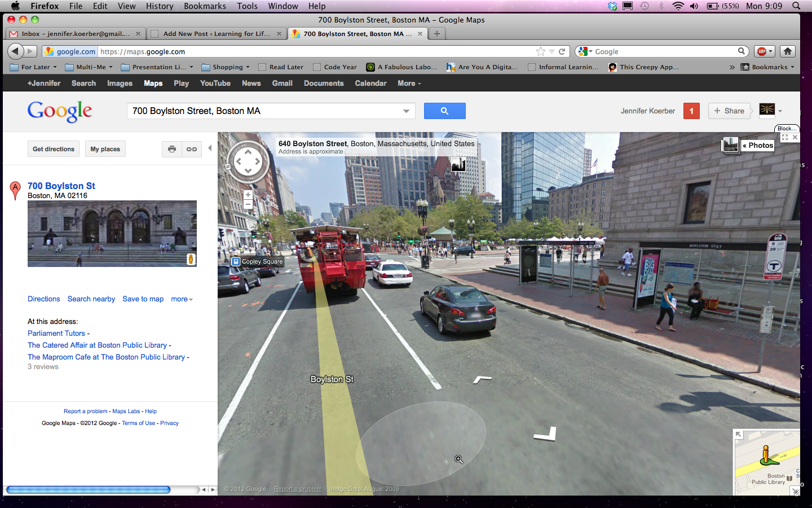Open the search engine selector dropdown
This screenshot has height=508, width=812.
pos(585,51)
